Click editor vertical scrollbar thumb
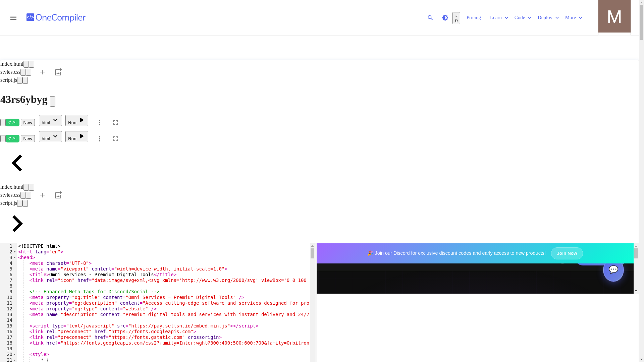The image size is (644, 362). point(312,253)
